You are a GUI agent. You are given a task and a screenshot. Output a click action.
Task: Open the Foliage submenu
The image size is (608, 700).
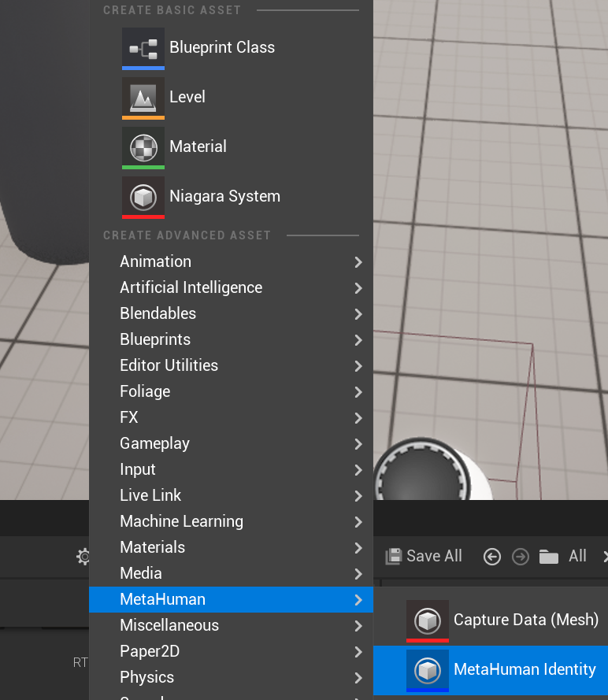[x=232, y=391]
